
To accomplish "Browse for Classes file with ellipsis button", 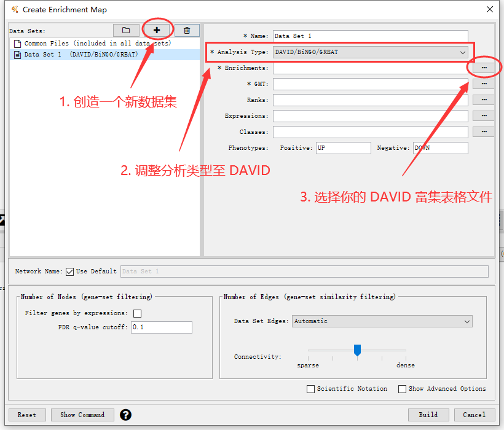I will 484,131.
